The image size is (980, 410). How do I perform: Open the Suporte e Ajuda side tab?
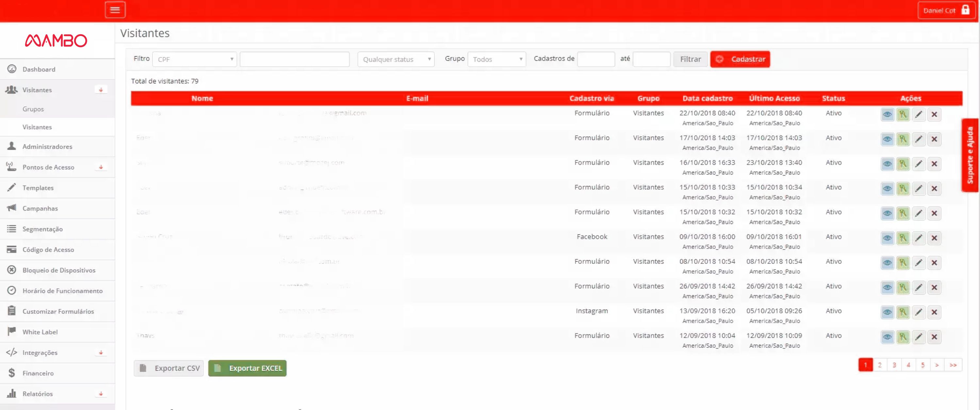(970, 155)
